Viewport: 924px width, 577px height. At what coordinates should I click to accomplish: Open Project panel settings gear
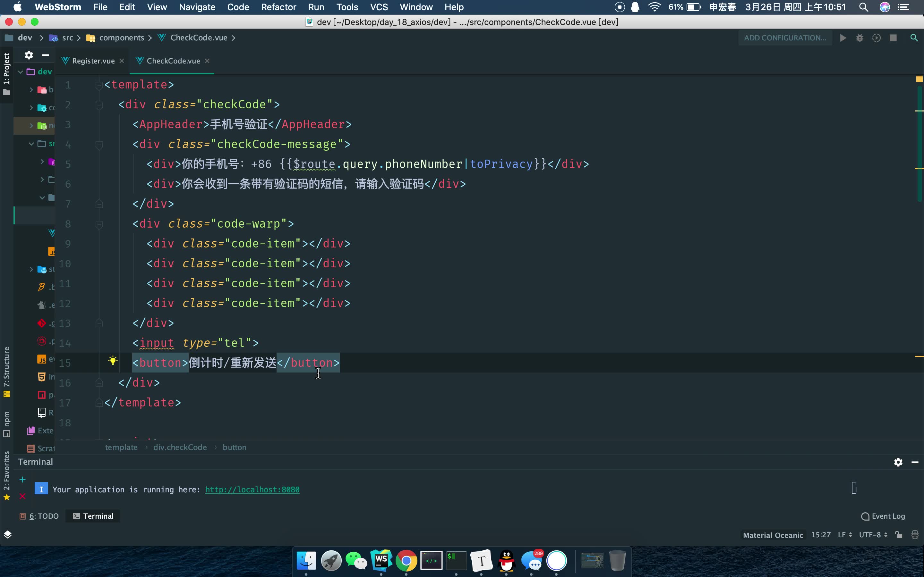click(29, 55)
